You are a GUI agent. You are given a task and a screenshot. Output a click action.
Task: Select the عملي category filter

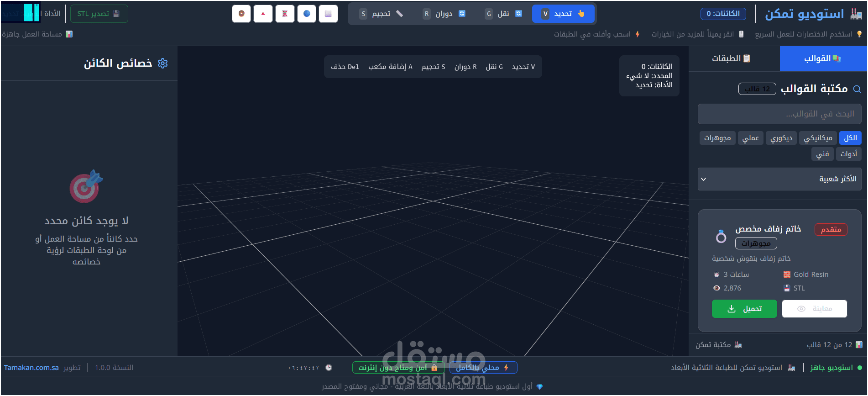[x=751, y=138]
